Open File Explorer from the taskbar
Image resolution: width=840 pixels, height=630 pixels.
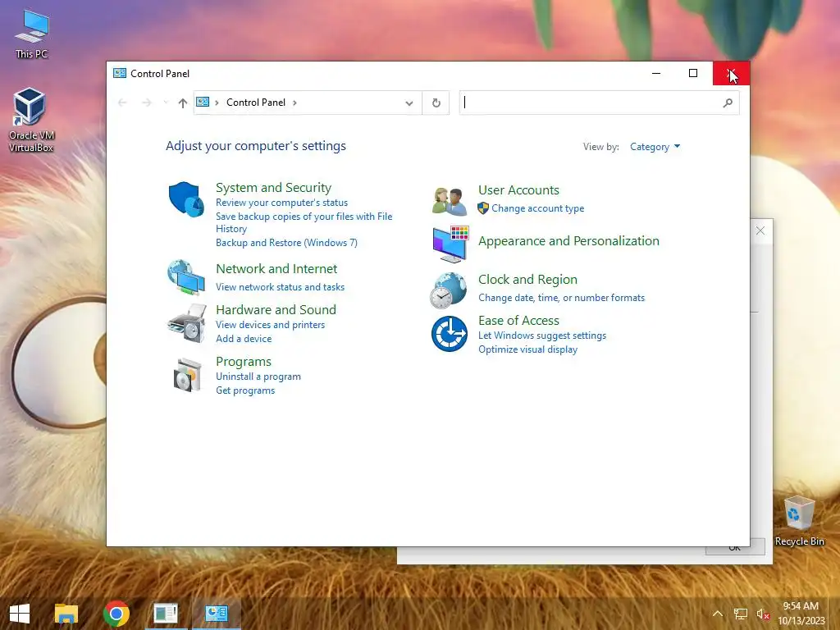coord(66,614)
